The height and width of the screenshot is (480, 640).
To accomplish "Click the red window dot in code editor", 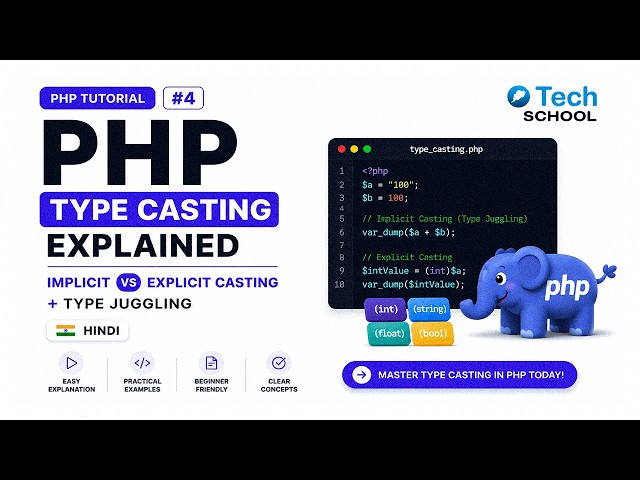I will coord(342,149).
